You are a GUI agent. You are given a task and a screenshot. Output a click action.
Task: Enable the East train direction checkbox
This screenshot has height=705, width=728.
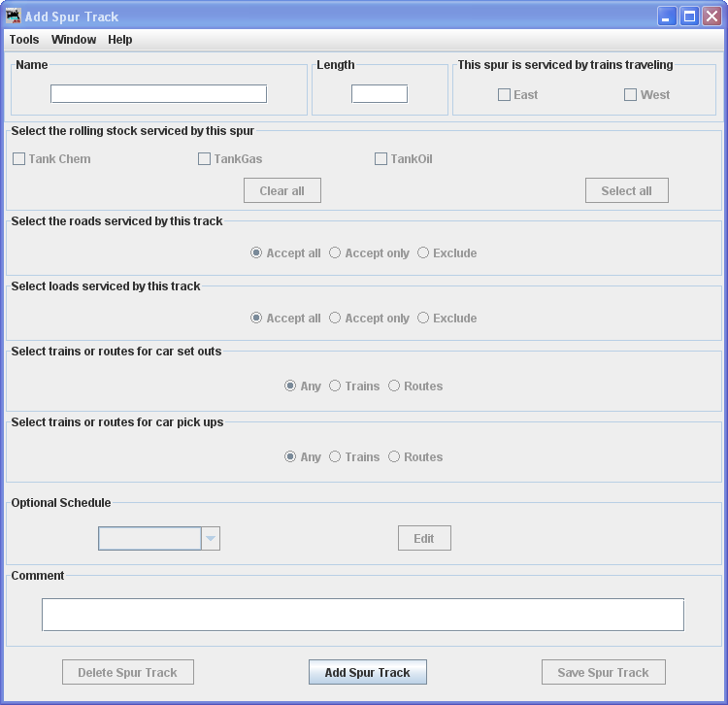(505, 95)
